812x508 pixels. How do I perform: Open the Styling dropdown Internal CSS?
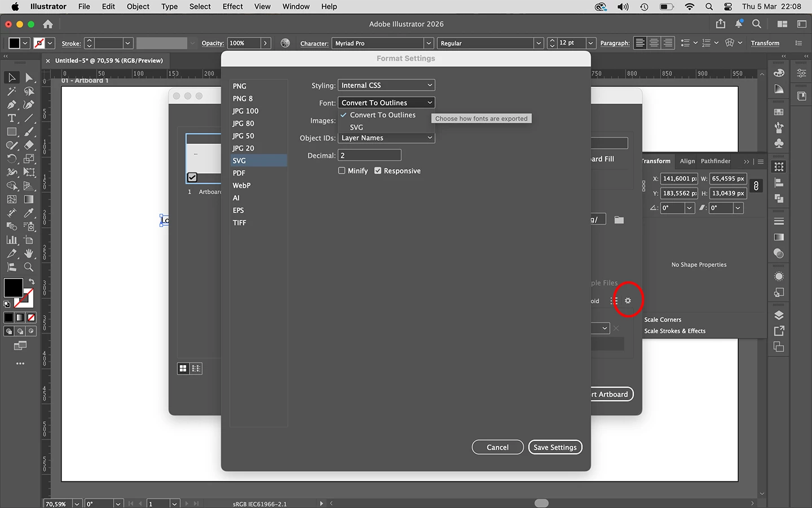[386, 85]
